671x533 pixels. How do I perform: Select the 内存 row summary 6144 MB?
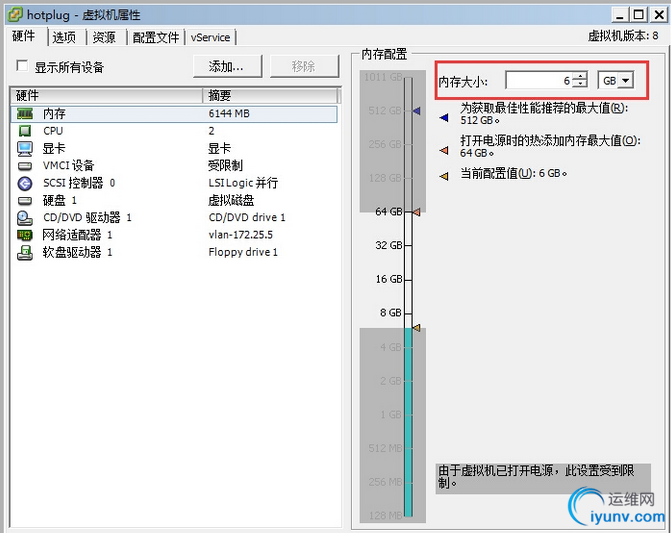pos(229,114)
